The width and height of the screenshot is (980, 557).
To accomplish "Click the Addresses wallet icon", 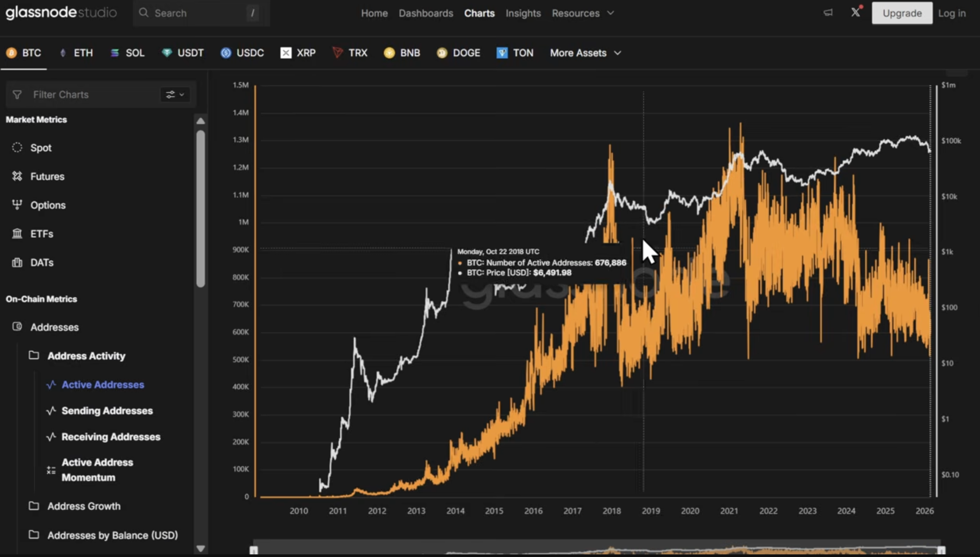I will 17,327.
